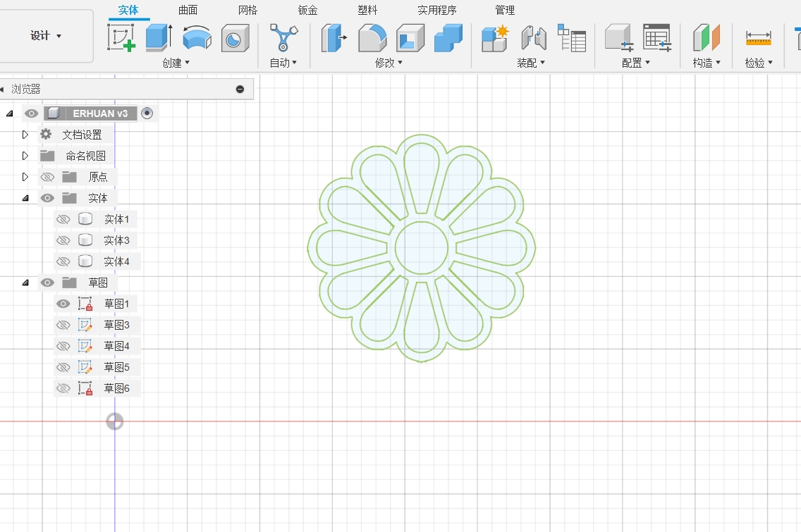Viewport: 801px width, 532px height.
Task: Collapse the 实体 folder node
Action: coord(25,198)
